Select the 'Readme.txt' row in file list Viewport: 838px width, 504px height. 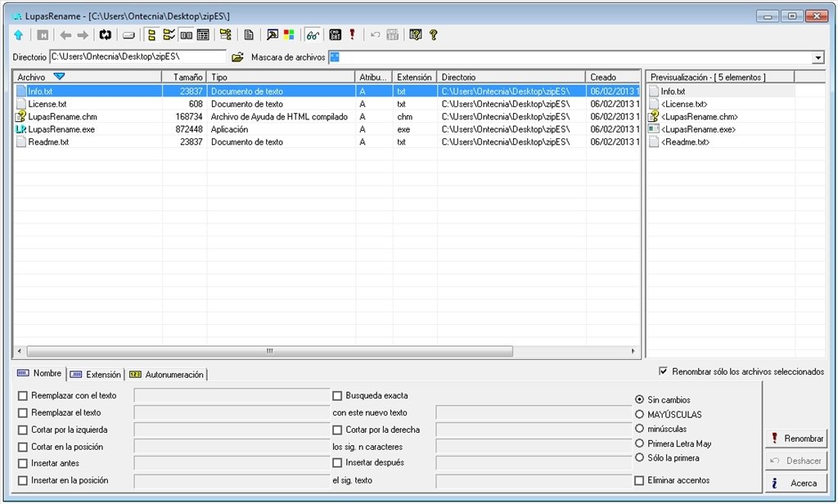(327, 142)
